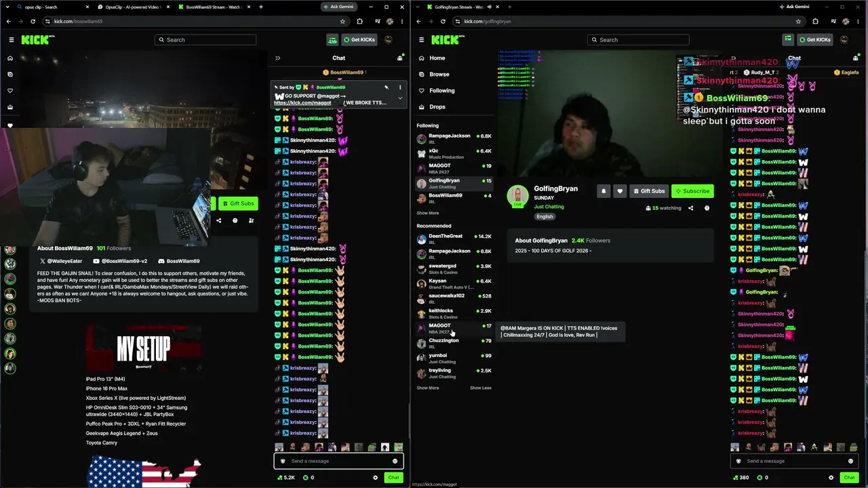
Task: Open Home in right window sidebar
Action: [x=437, y=58]
